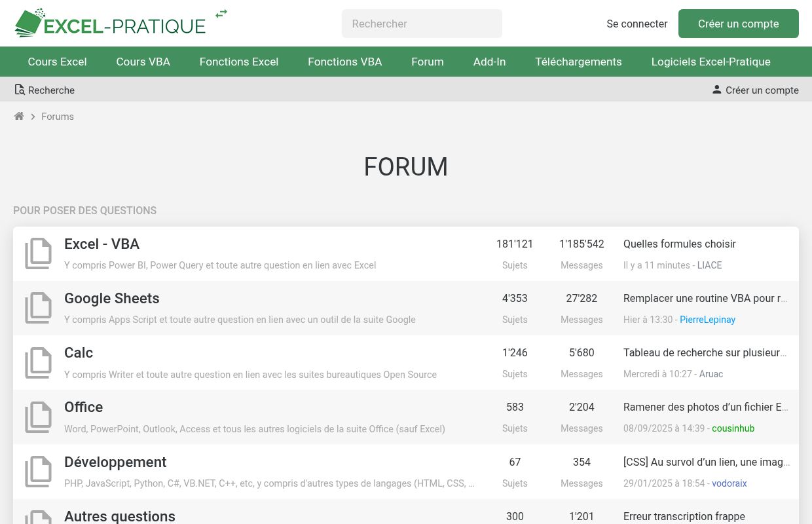Viewport: 812px width, 524px height.
Task: Click the home icon in the breadcrumb
Action: click(19, 116)
